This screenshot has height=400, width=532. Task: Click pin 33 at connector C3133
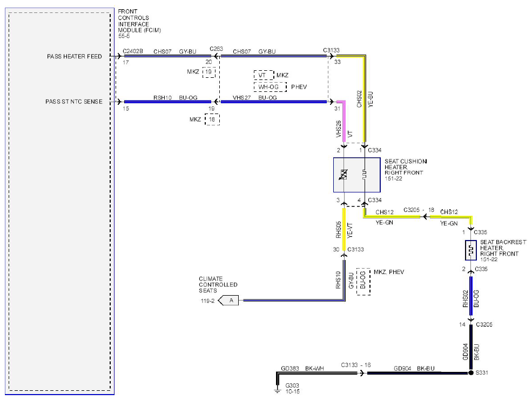(337, 62)
